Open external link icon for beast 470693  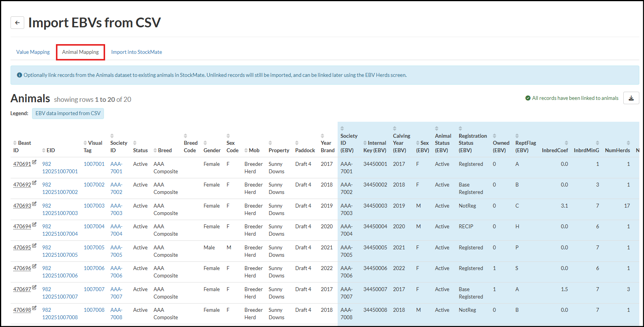click(x=34, y=204)
